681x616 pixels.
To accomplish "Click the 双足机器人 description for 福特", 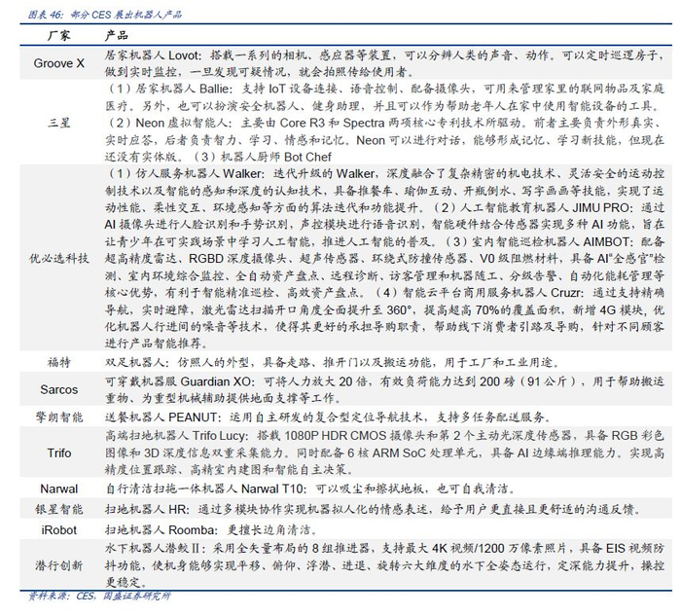I will tap(333, 362).
